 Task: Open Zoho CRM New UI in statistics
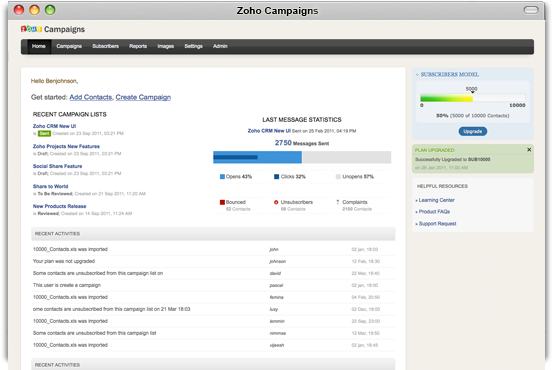pos(269,131)
